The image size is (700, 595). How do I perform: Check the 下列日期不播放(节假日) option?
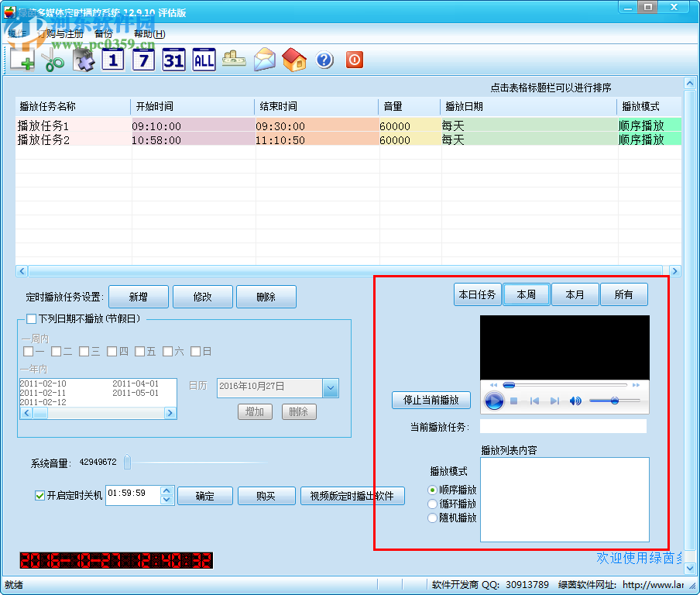point(32,318)
